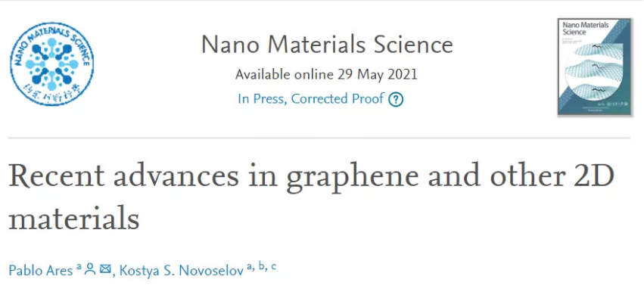Image resolution: width=644 pixels, height=295 pixels.
Task: Open the Nano Materials Science journal title link
Action: pyautogui.click(x=327, y=45)
